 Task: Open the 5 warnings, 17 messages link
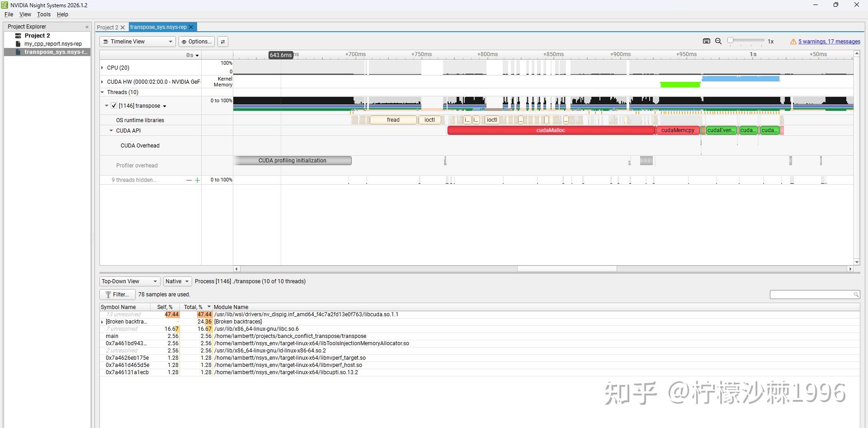click(829, 42)
